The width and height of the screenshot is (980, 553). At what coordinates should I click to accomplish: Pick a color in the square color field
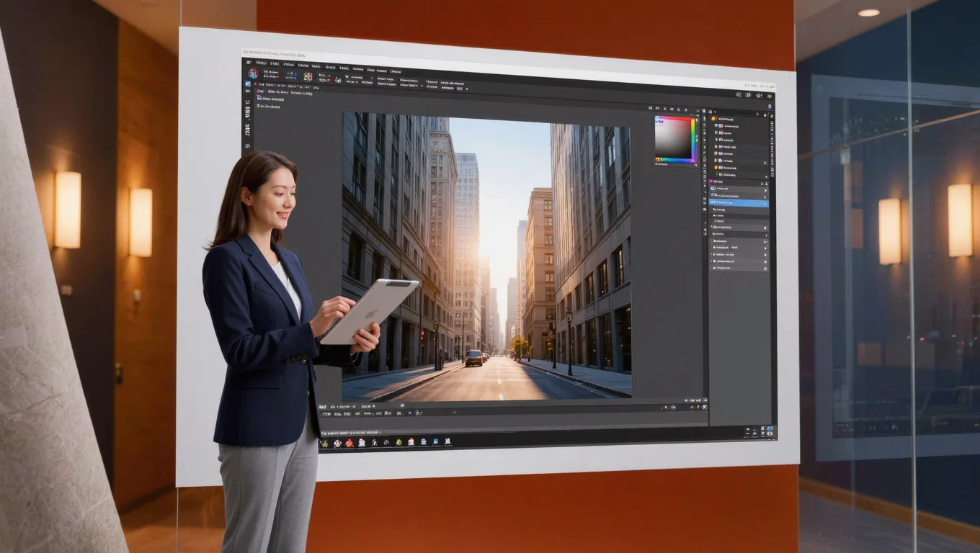pos(673,139)
